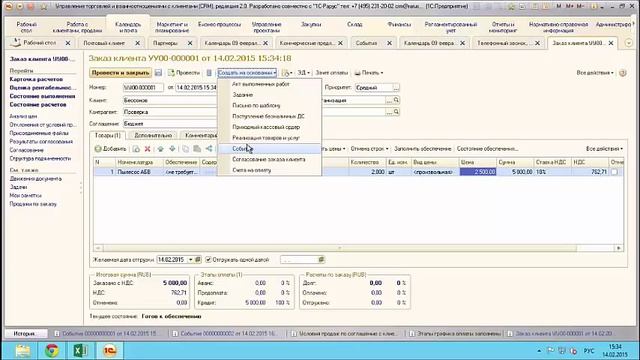Open the Карточка расчетов link in sidebar
This screenshot has height=360, width=640.
[x=36, y=79]
